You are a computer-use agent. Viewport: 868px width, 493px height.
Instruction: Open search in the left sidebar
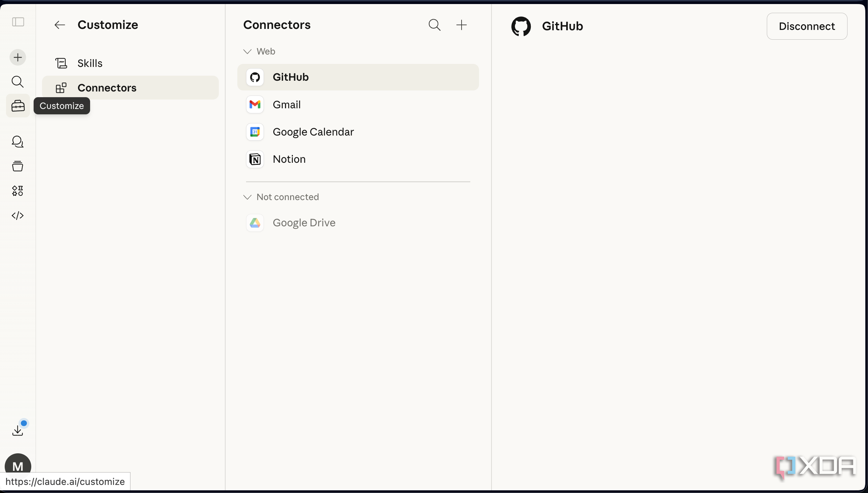[x=17, y=82]
